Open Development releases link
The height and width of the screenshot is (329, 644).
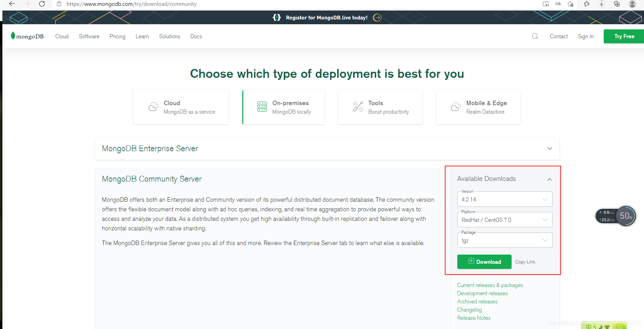tap(482, 294)
